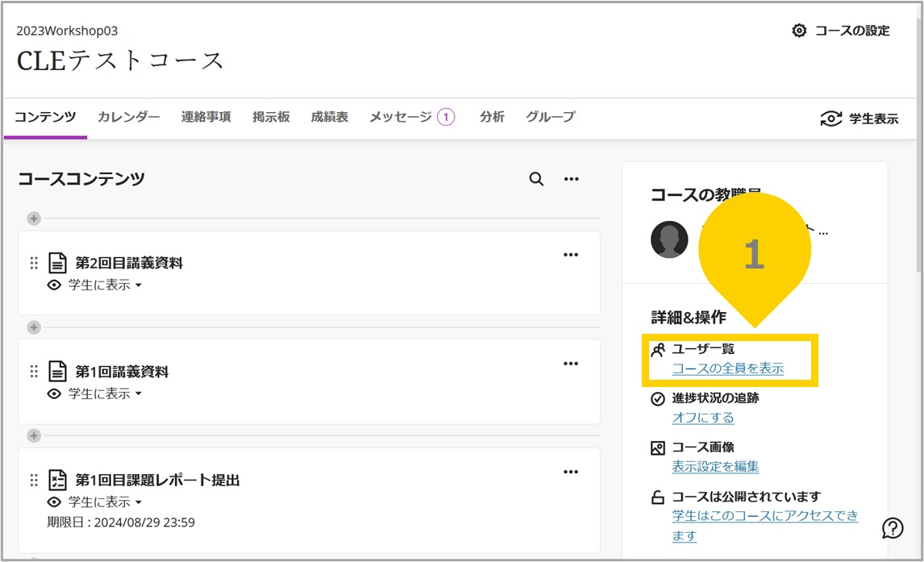The image size is (924, 562).
Task: Click the ユーザ一覧 people icon
Action: pyautogui.click(x=658, y=350)
